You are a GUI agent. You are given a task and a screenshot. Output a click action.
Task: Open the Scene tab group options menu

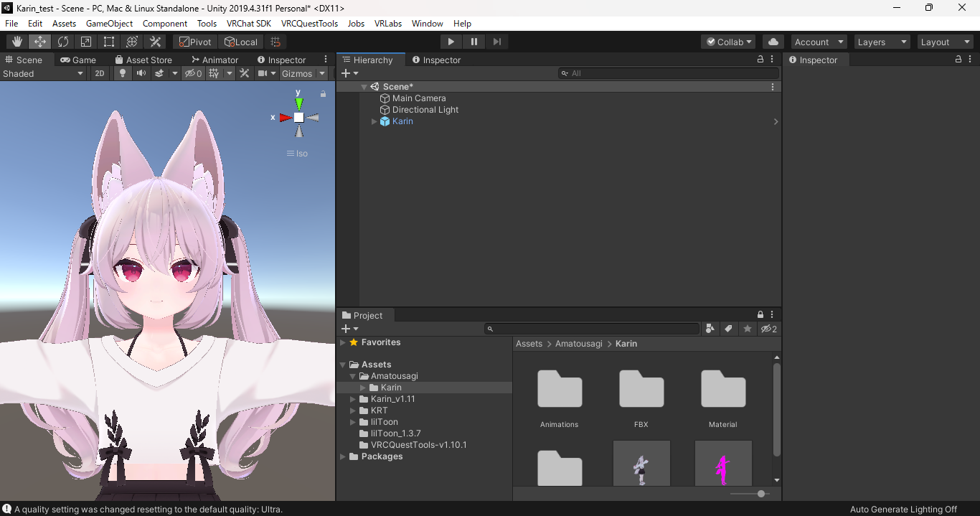click(x=326, y=60)
